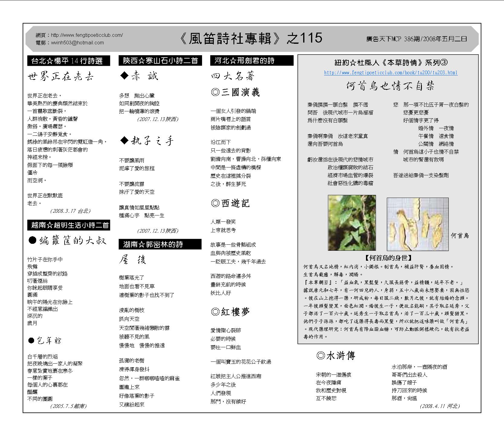Image resolution: width=504 pixels, height=436 pixels.
Task: Open the tu203.html hyperlink under 本草詩情
Action: pos(390,73)
